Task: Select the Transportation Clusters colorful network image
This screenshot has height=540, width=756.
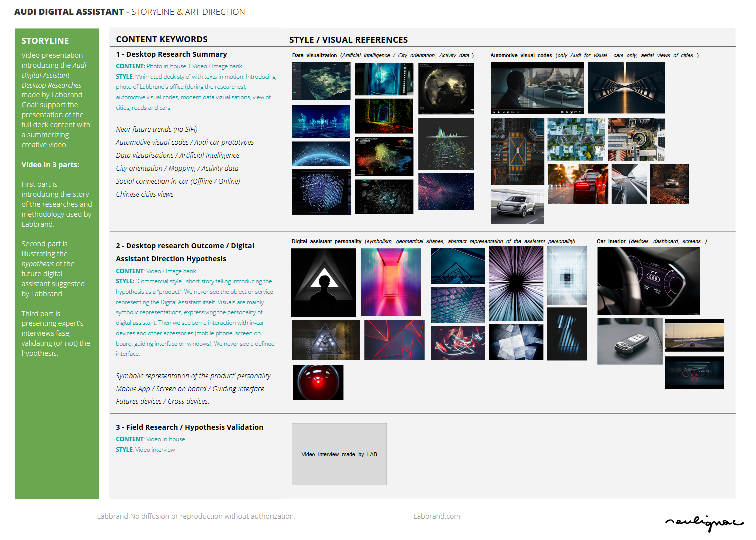Action: coord(384,156)
